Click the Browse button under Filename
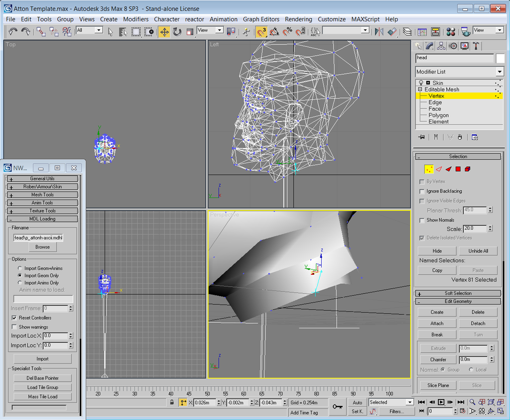The width and height of the screenshot is (510, 420). point(42,247)
